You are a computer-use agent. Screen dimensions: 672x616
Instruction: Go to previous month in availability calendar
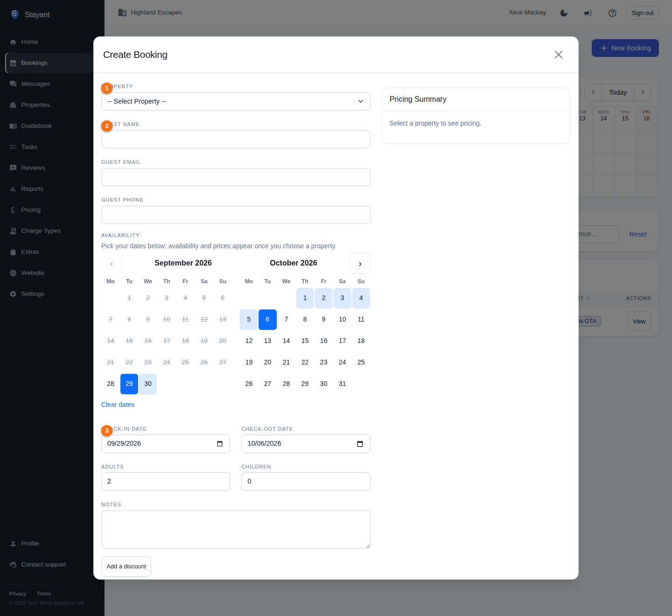tap(112, 263)
